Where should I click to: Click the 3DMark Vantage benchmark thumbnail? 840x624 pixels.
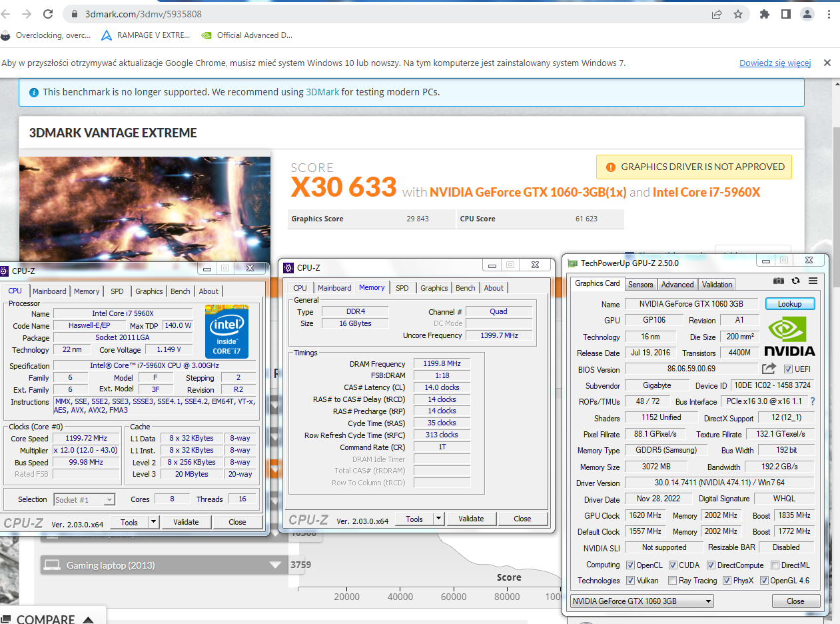[x=145, y=209]
